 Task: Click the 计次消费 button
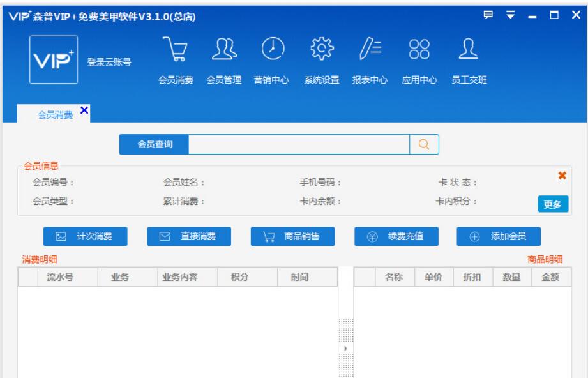pos(86,236)
